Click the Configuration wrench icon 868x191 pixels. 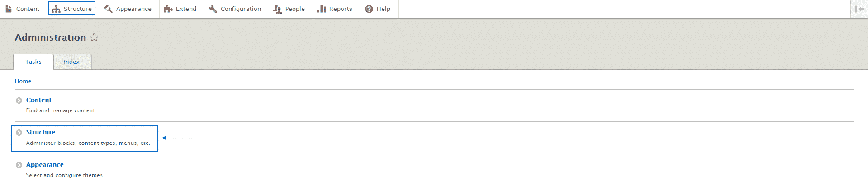(x=213, y=9)
